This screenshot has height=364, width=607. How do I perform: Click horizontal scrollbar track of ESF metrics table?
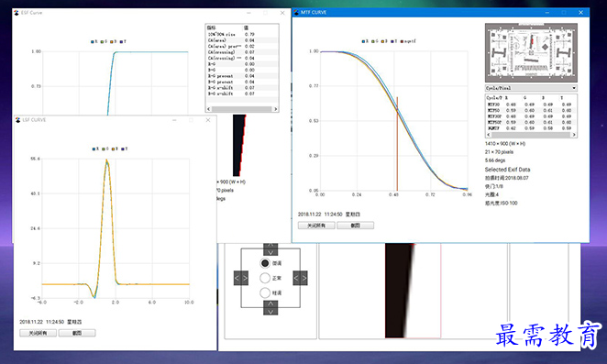pos(242,109)
